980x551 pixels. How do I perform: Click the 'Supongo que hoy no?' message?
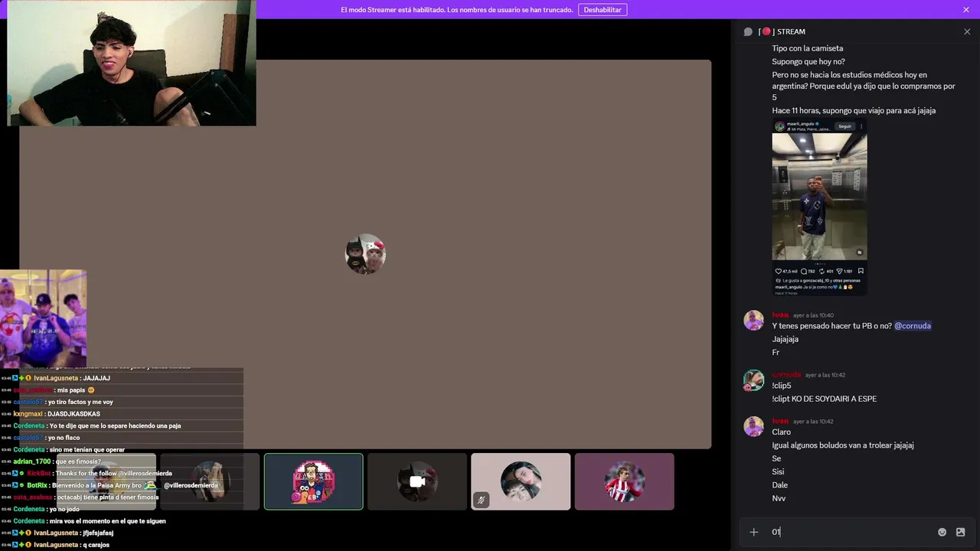808,62
